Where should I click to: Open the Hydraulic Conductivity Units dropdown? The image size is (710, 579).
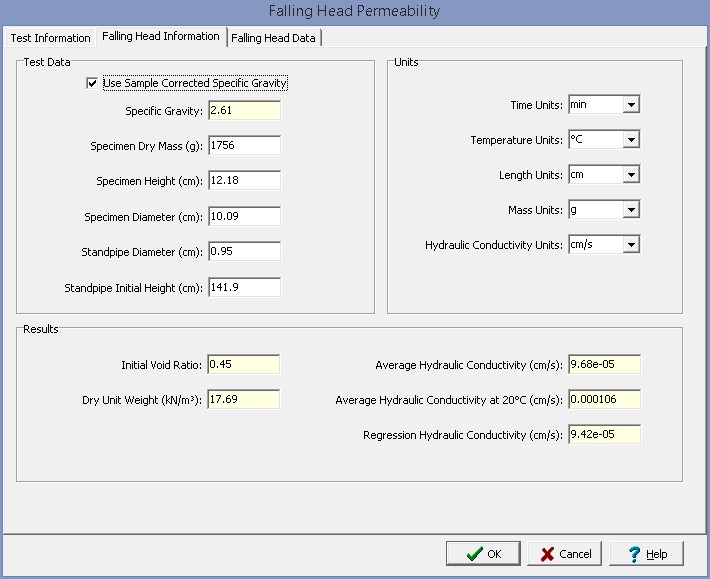pyautogui.click(x=630, y=245)
